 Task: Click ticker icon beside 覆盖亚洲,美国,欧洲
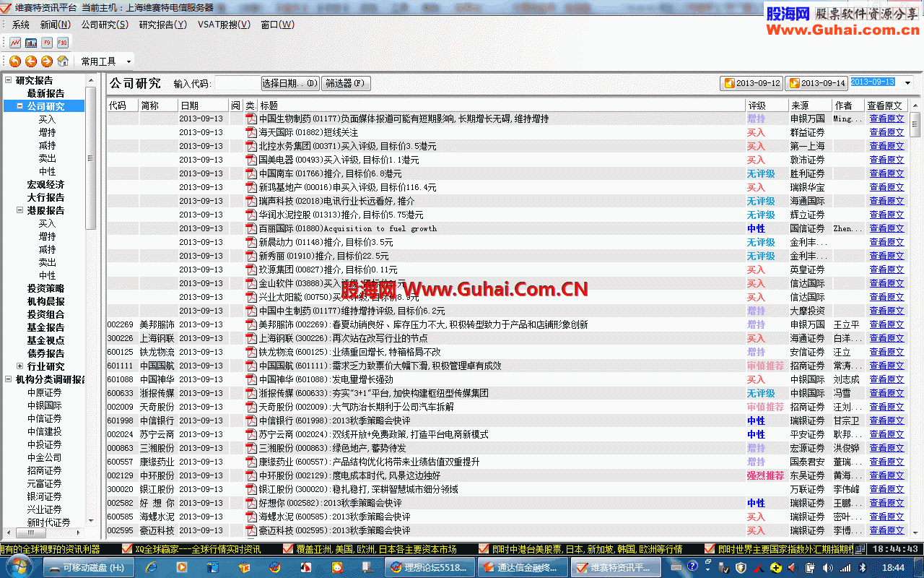tap(288, 549)
